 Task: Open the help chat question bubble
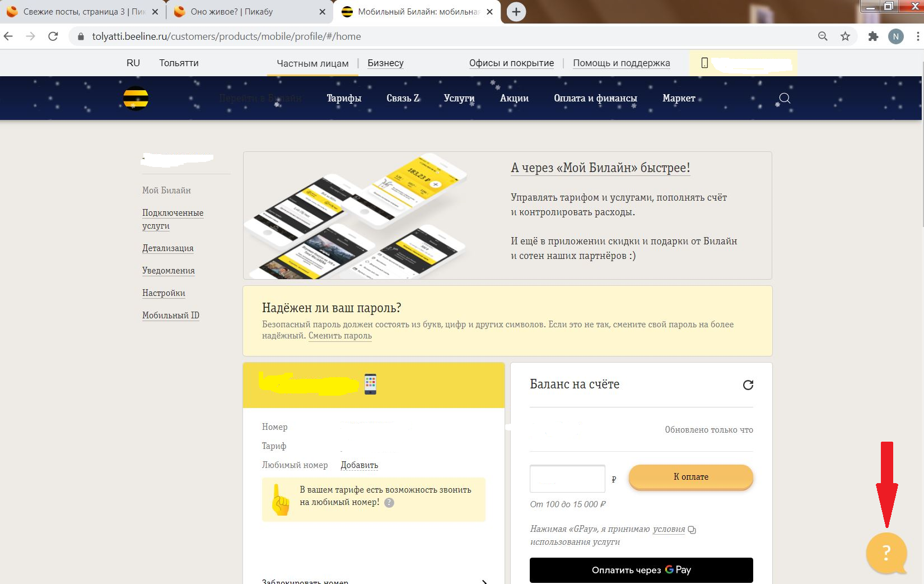click(x=886, y=553)
